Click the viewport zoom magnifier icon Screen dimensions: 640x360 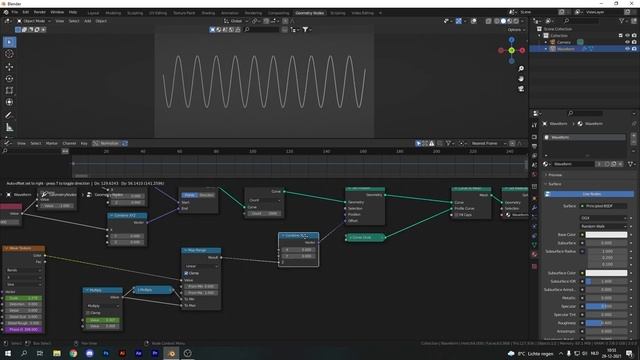[x=521, y=69]
